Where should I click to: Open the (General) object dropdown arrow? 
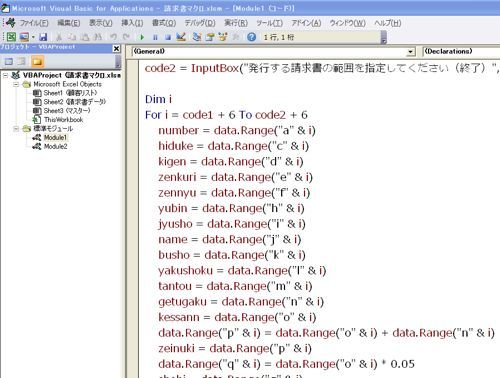click(411, 52)
